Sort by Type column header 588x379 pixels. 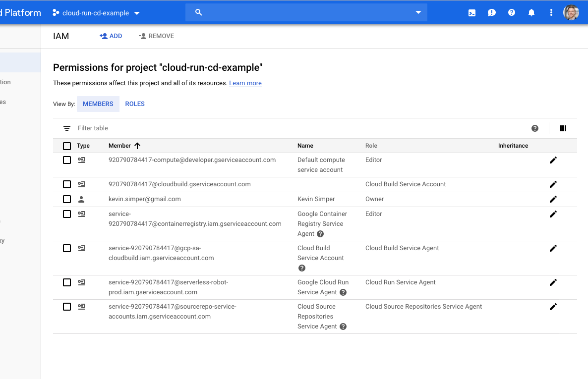pyautogui.click(x=83, y=146)
